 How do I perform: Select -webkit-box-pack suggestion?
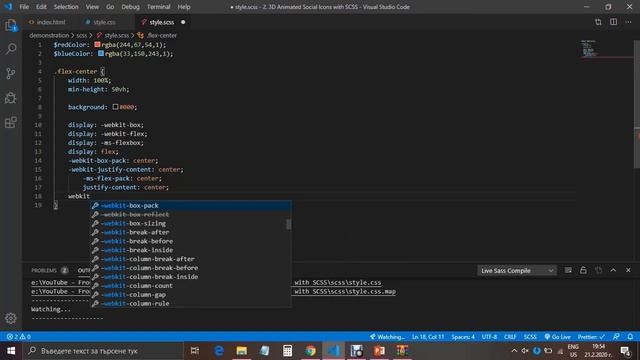pyautogui.click(x=191, y=205)
